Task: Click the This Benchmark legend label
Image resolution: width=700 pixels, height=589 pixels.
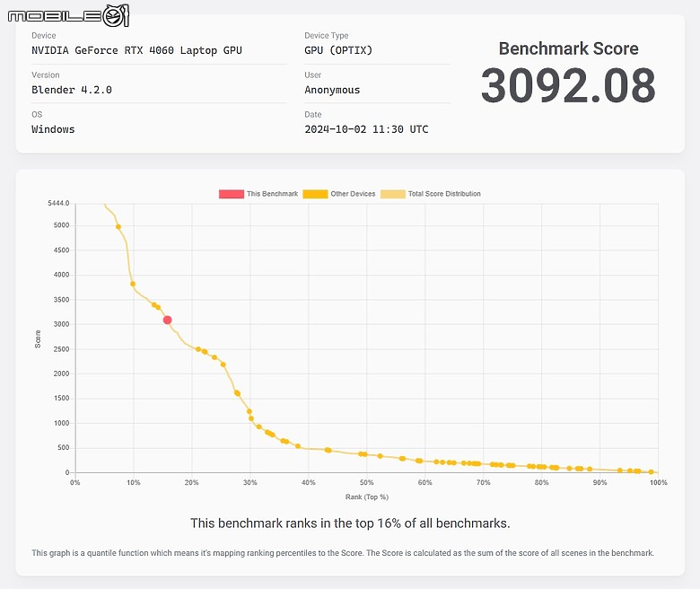Action: pyautogui.click(x=272, y=194)
